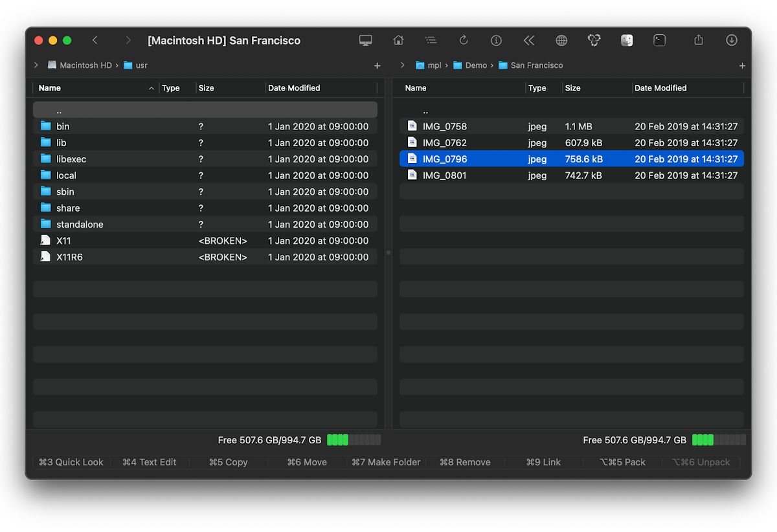Sort left panel by Name column
Screen dimensions: 777x532
pyautogui.click(x=96, y=88)
